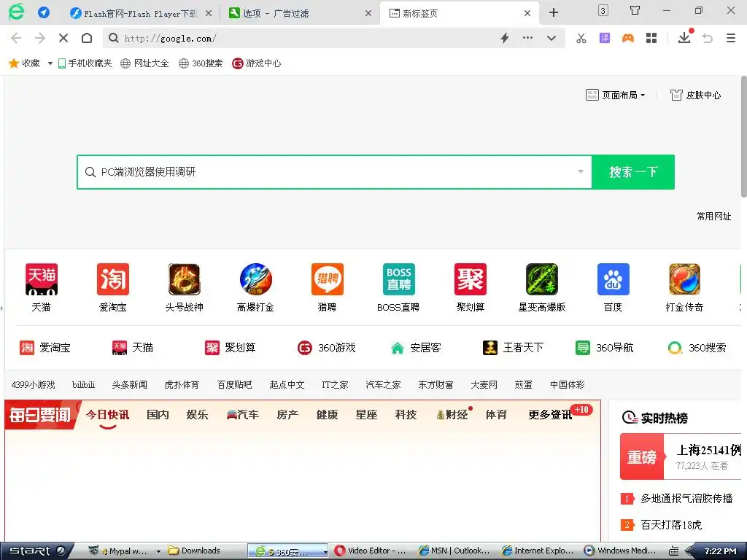Switch to 选项 - 广告过滤 tab

tap(298, 13)
